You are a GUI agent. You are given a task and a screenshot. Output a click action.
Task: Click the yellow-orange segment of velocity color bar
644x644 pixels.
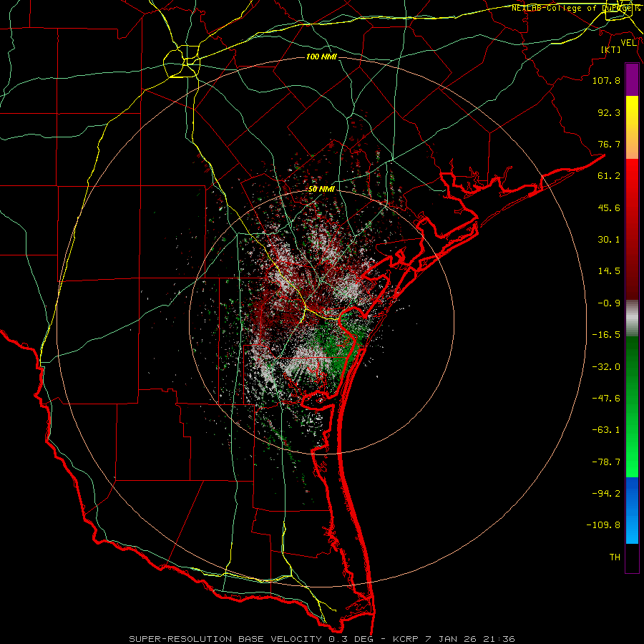tap(632, 127)
